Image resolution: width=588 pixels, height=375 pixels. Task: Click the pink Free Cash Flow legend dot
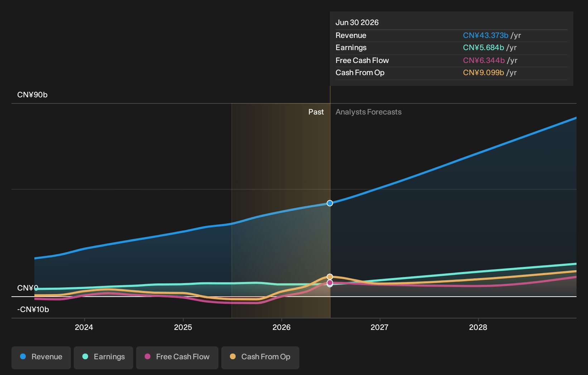coord(148,356)
